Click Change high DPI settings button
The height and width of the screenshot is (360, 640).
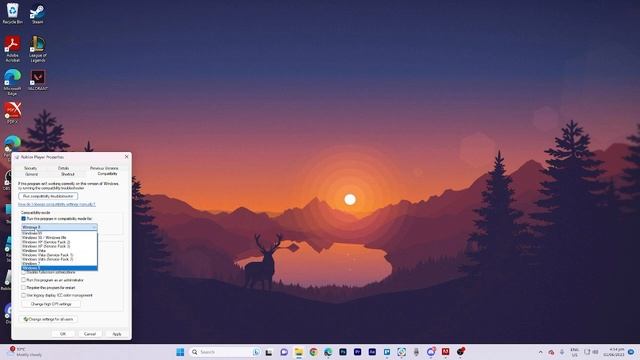pyautogui.click(x=51, y=304)
